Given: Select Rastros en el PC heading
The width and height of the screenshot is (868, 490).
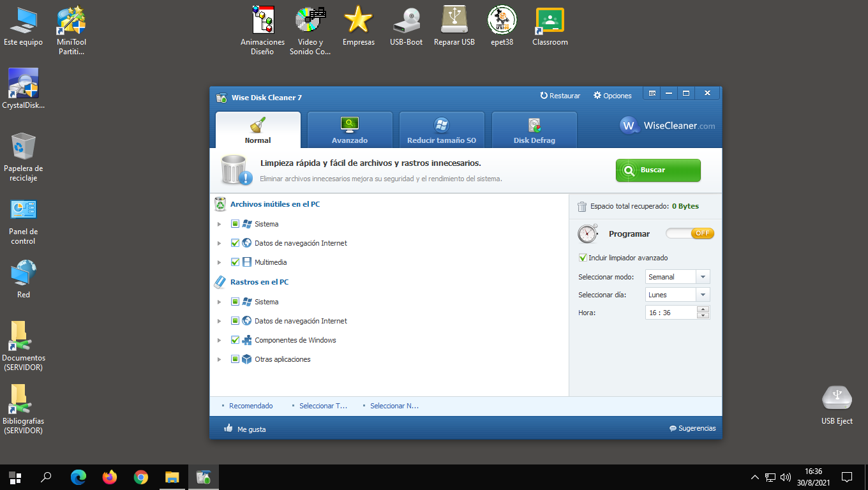Looking at the screenshot, I should click(x=260, y=282).
